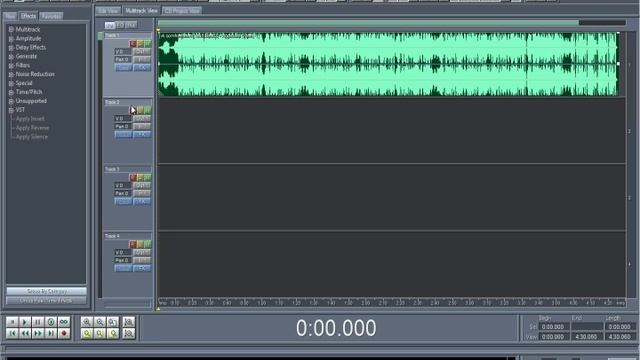Click Track 1 volume V 0 field

point(123,51)
